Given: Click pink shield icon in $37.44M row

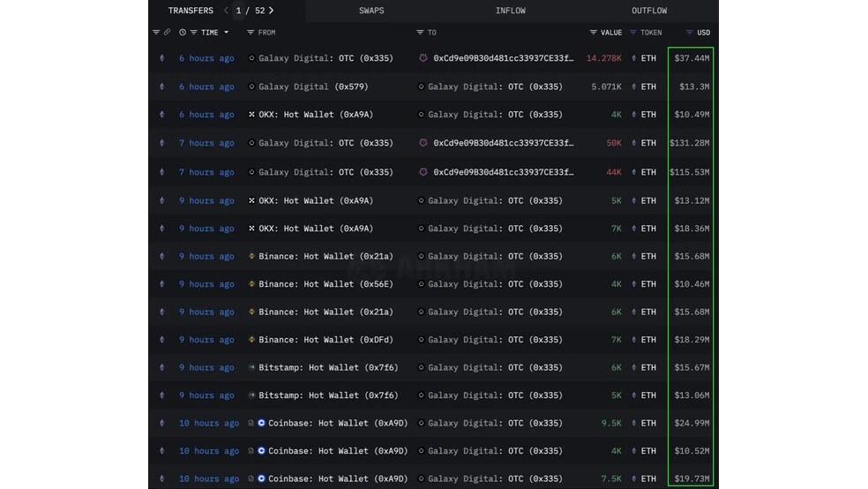Looking at the screenshot, I should pos(423,58).
